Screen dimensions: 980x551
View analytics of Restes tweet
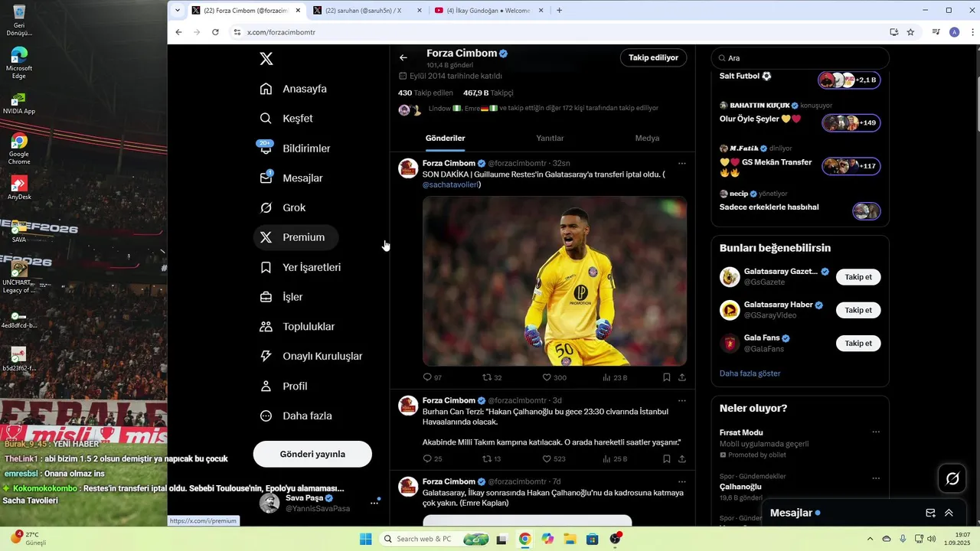(615, 377)
